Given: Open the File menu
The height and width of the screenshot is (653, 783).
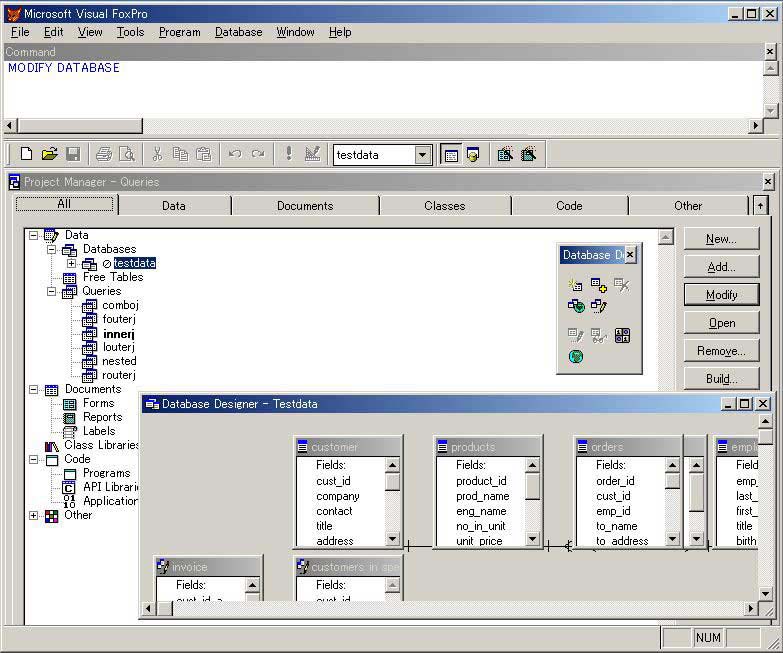Looking at the screenshot, I should coord(20,32).
